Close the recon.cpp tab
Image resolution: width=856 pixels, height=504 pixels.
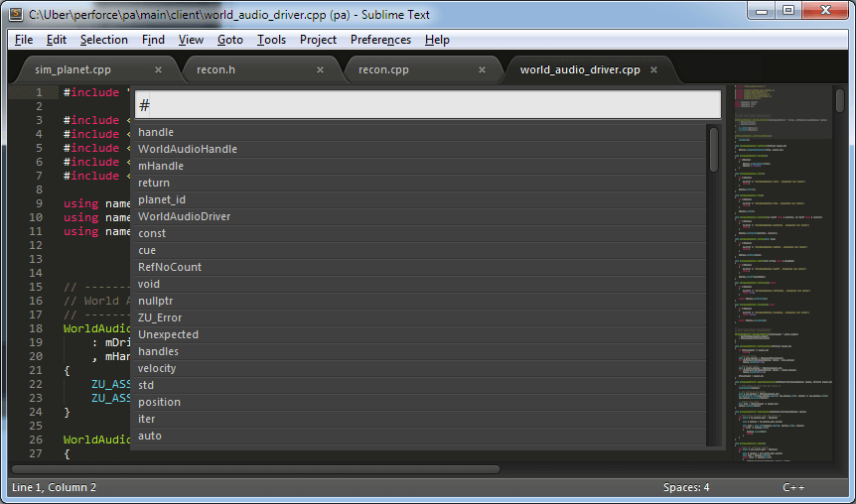[x=483, y=70]
